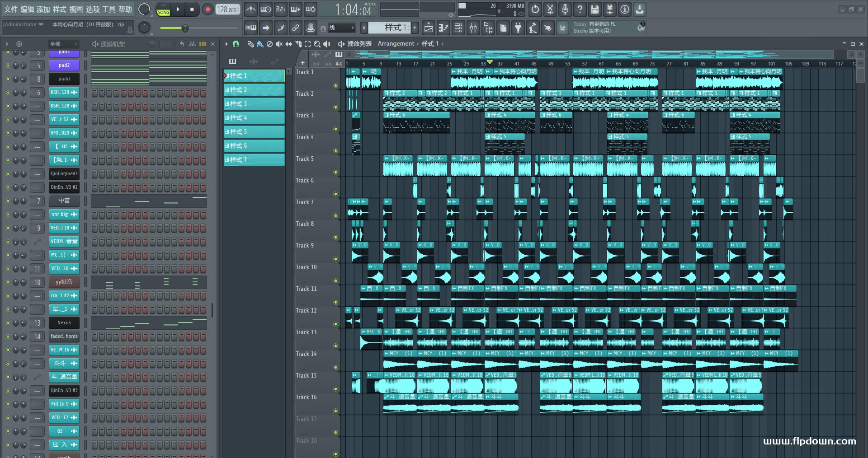This screenshot has width=868, height=458.
Task: Open the plugin picker plug icon
Action: (518, 28)
